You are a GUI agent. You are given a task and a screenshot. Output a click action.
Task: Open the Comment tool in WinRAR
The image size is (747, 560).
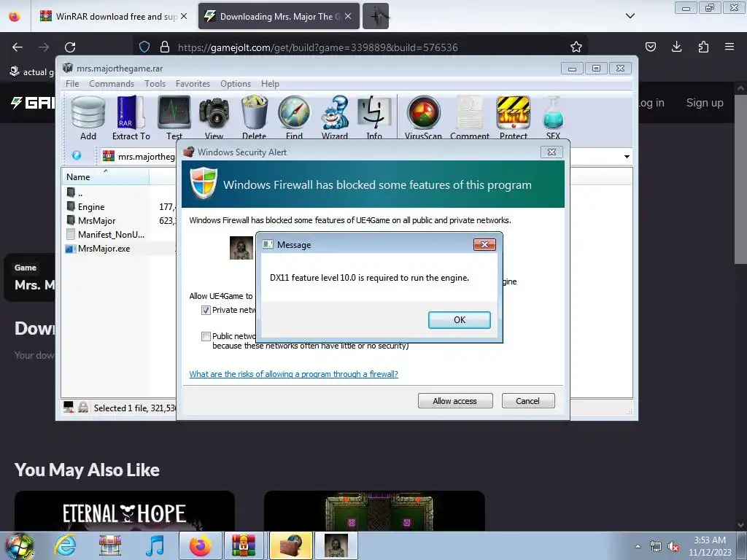point(470,118)
